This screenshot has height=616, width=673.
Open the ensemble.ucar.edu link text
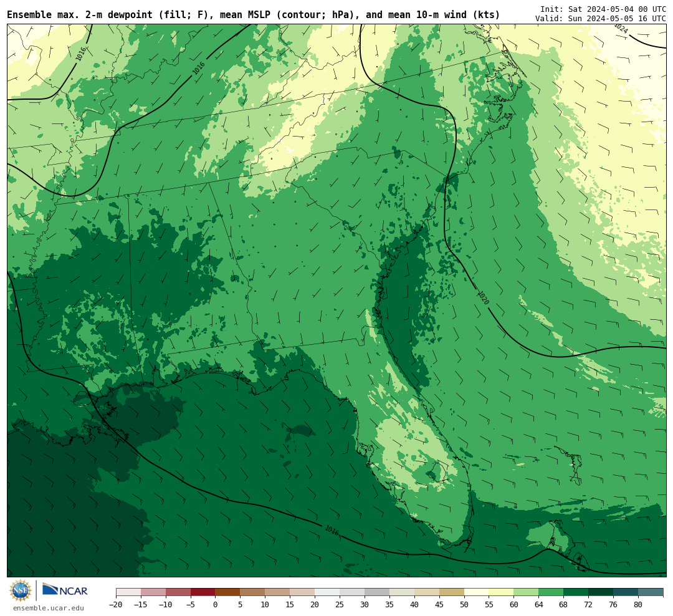click(x=49, y=608)
